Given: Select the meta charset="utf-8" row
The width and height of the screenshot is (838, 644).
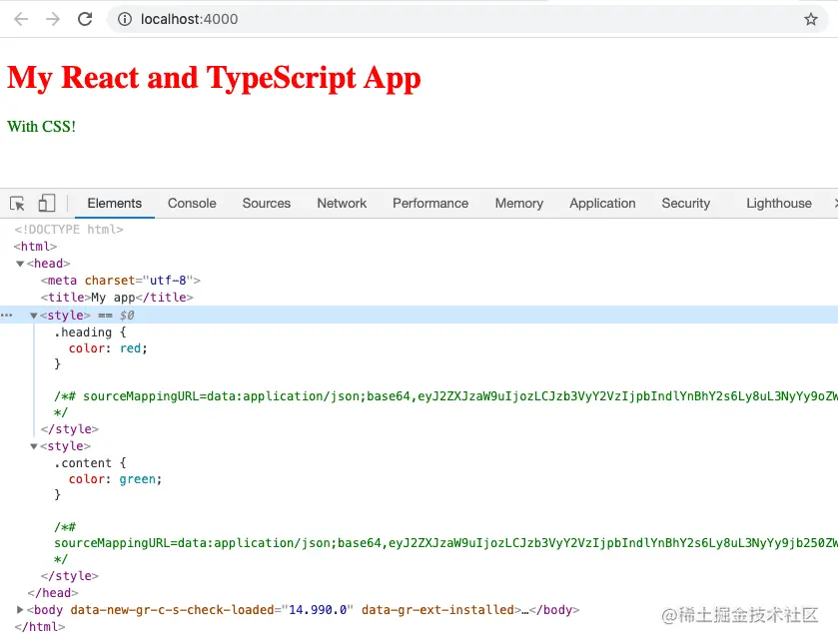Looking at the screenshot, I should [120, 281].
